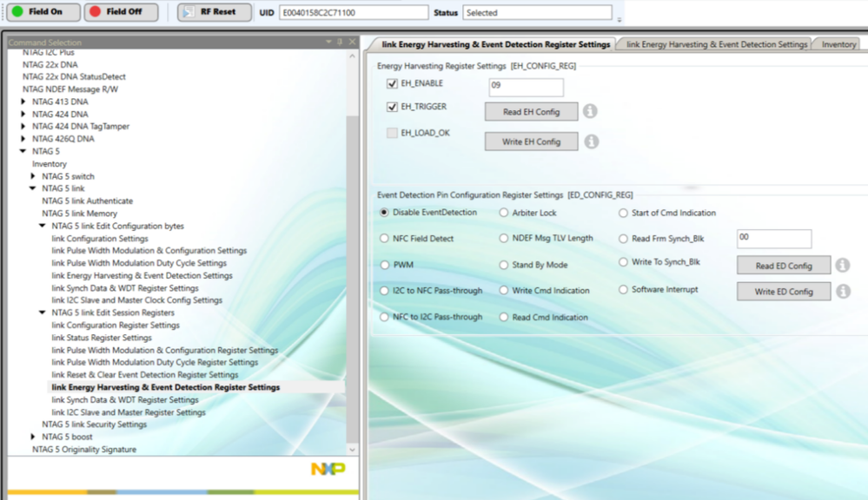Click Write ED Config button

point(784,292)
